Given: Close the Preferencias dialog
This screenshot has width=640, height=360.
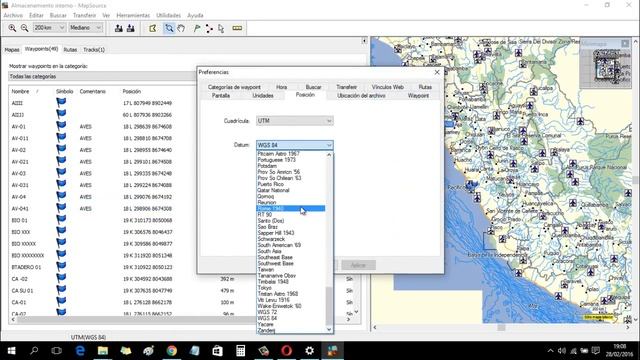Looking at the screenshot, I should [x=437, y=72].
